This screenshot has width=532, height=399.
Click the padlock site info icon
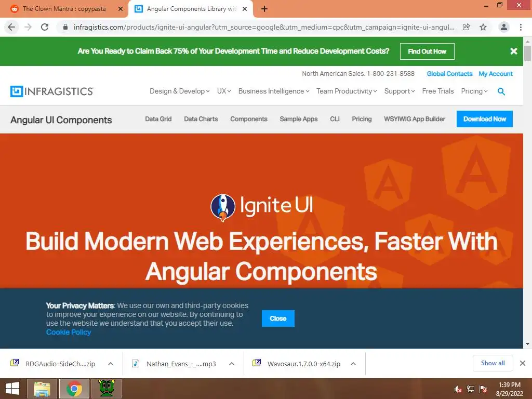click(65, 27)
